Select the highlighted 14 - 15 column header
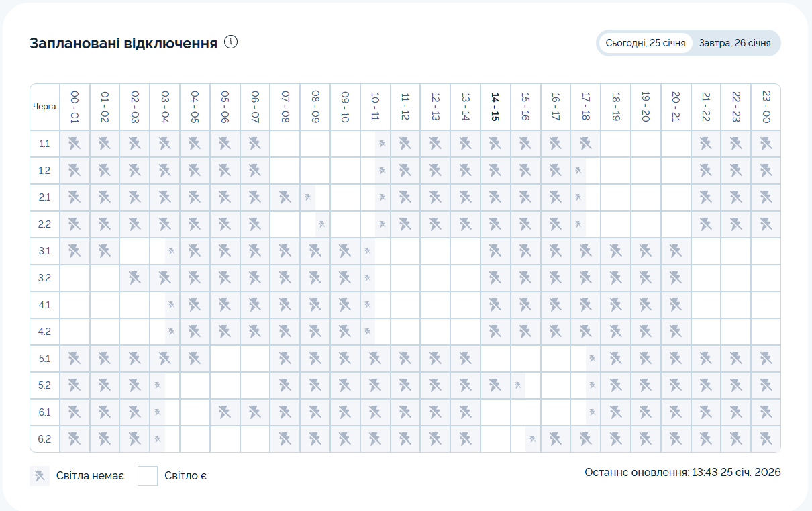The height and width of the screenshot is (511, 812). (x=495, y=107)
